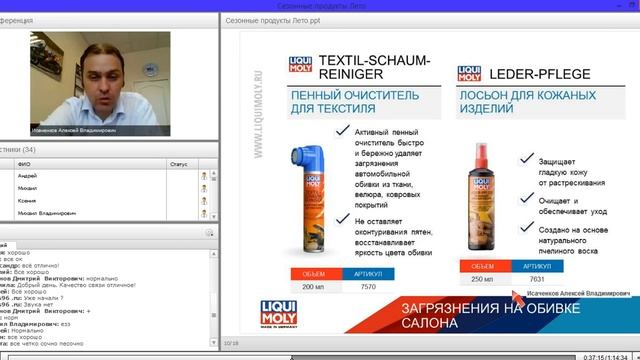
Task: Click the participants list scroll up arrow
Action: click(x=213, y=173)
